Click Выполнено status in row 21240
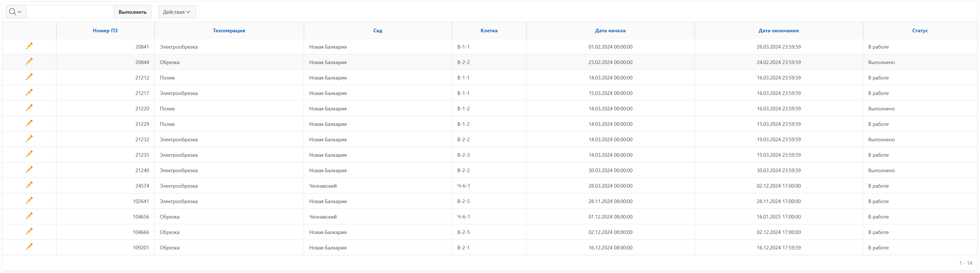The height and width of the screenshot is (273, 980). coord(882,170)
